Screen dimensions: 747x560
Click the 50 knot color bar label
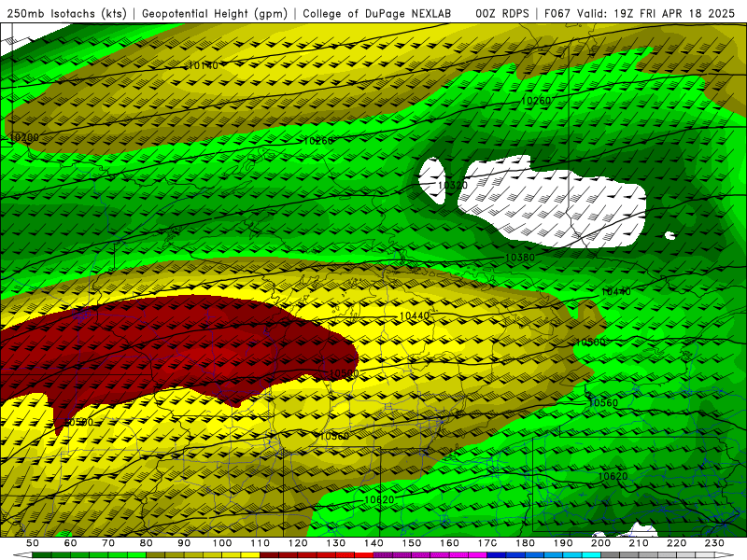pos(33,543)
